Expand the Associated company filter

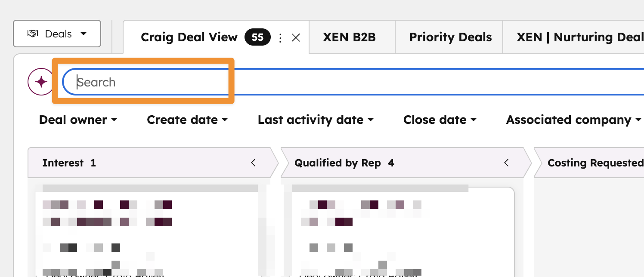coord(573,120)
